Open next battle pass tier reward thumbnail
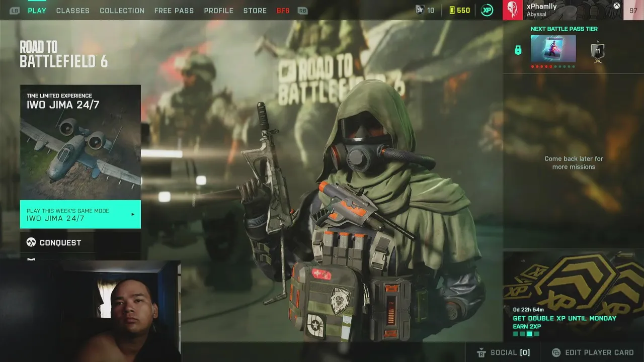The height and width of the screenshot is (362, 644). 553,49
